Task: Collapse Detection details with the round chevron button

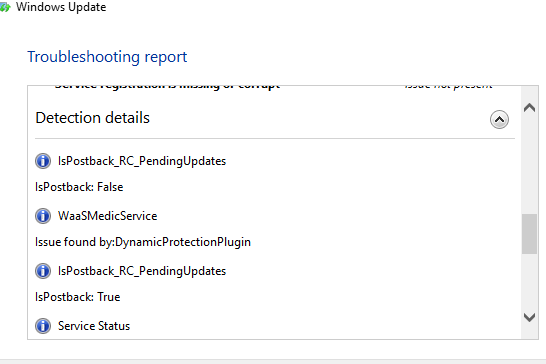Action: tap(499, 119)
